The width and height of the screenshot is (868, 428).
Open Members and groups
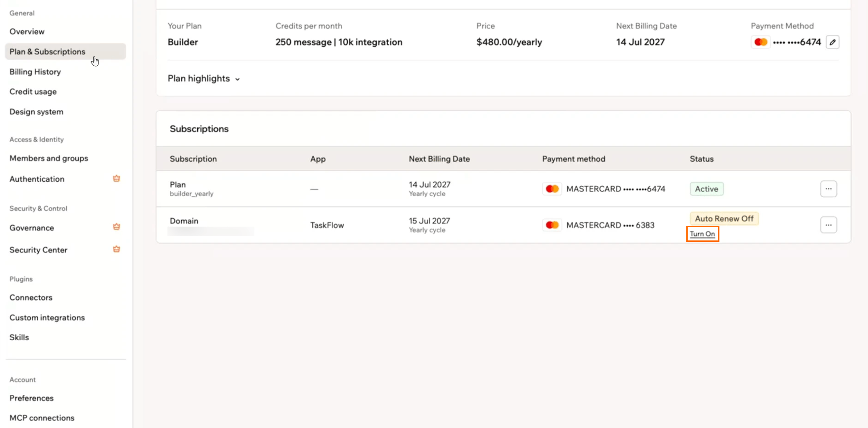[x=49, y=158]
